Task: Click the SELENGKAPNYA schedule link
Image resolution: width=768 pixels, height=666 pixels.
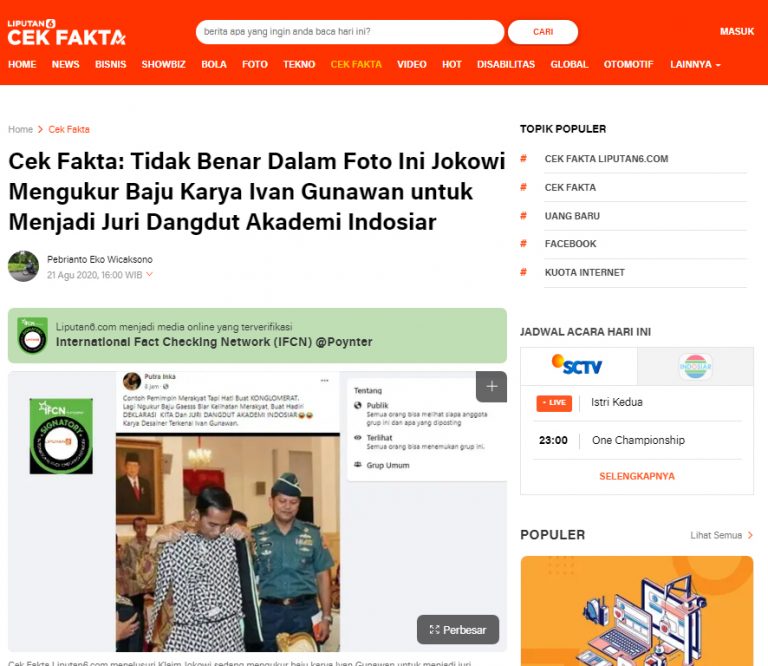Action: click(x=637, y=476)
